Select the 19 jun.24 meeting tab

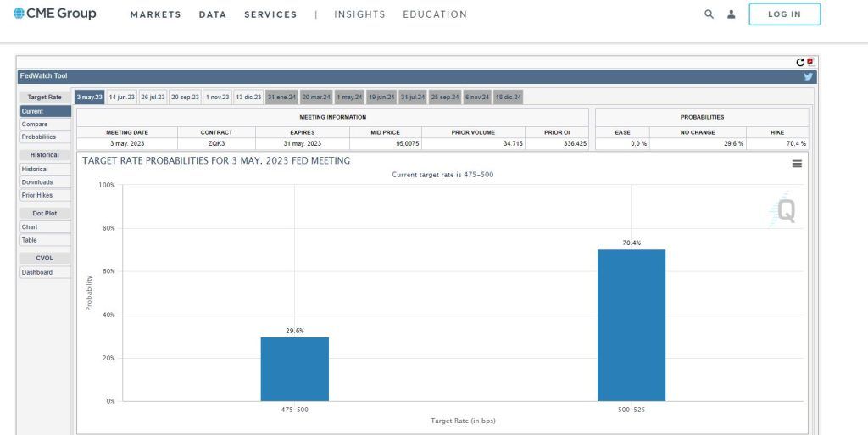381,98
